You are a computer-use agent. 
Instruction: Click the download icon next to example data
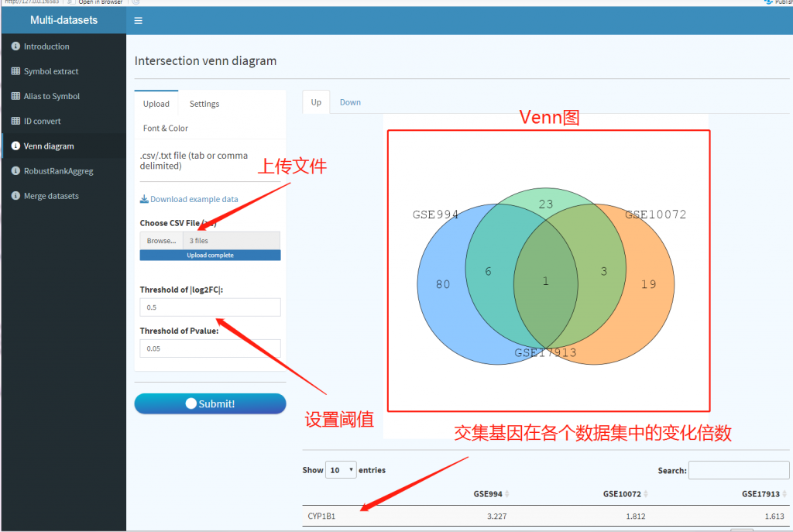[143, 198]
